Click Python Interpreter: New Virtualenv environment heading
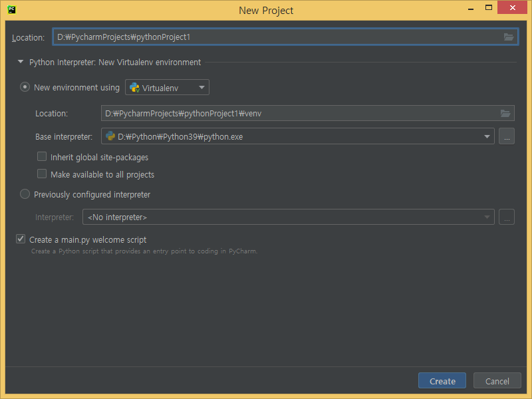 [115, 63]
